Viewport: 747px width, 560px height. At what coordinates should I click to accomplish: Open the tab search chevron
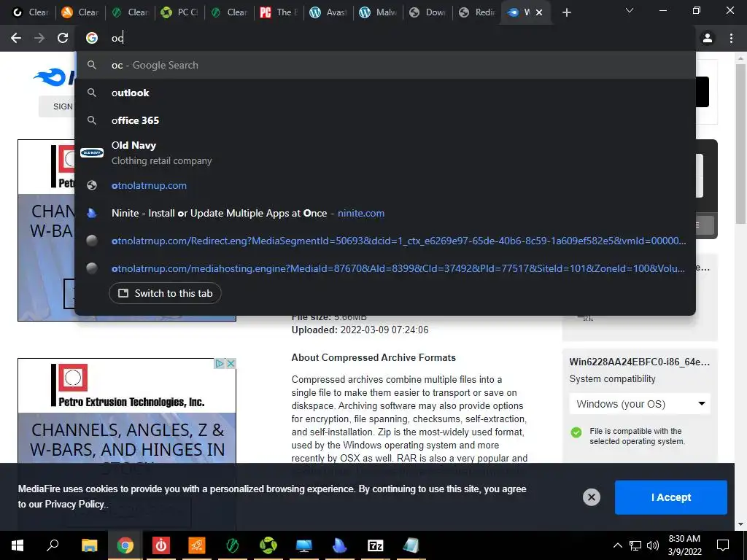click(630, 10)
